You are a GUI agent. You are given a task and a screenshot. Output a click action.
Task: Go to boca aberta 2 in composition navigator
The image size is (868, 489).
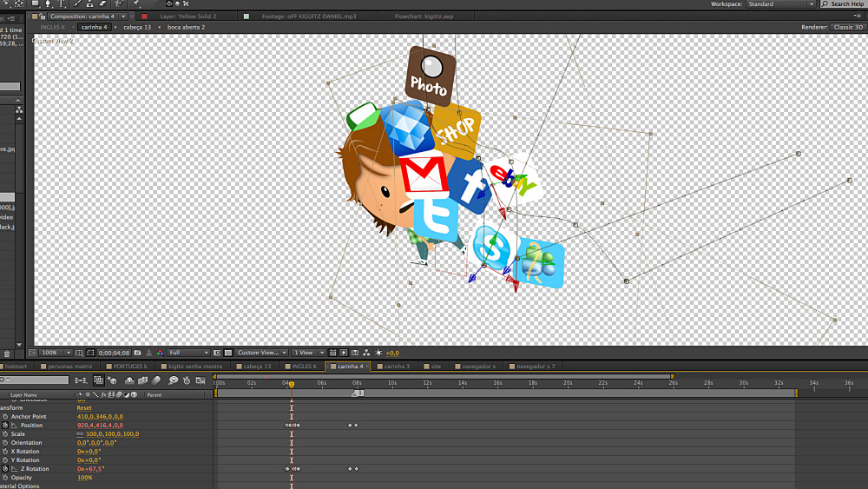(186, 27)
